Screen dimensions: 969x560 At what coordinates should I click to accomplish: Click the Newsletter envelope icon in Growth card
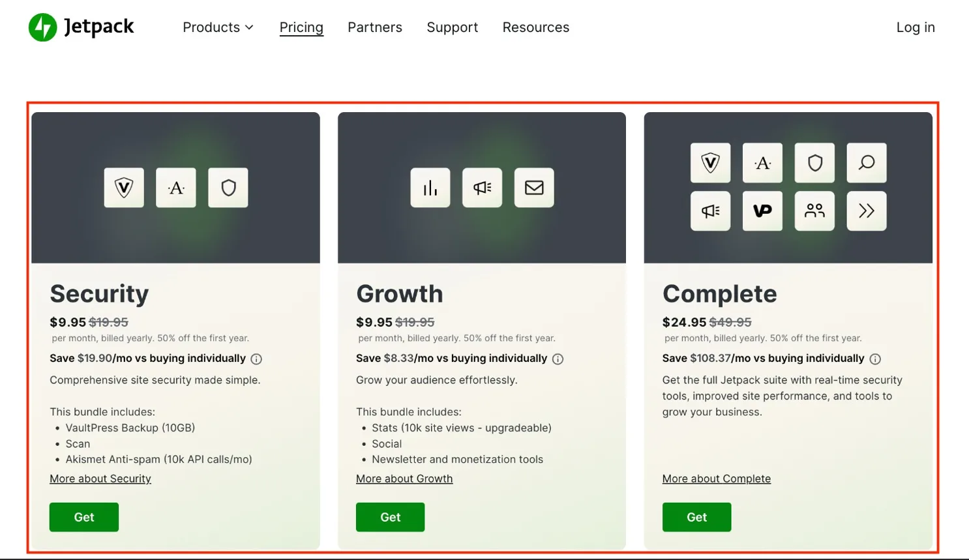534,188
